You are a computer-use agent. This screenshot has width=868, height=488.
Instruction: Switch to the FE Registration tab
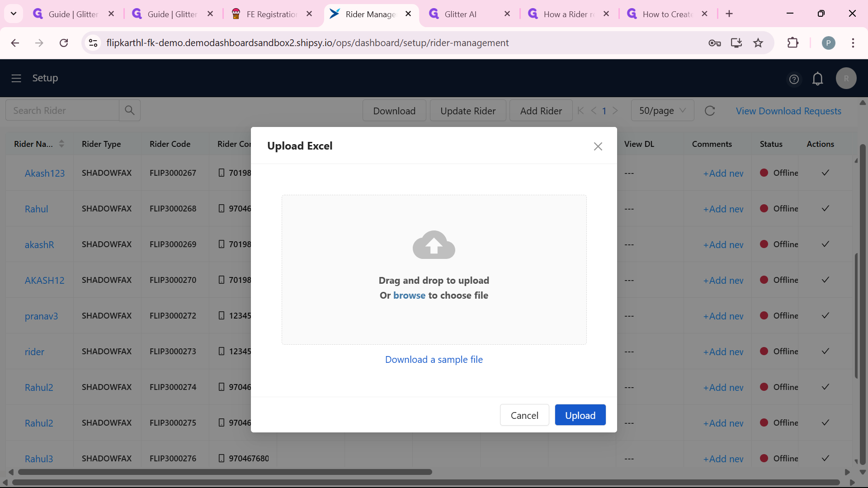point(271,14)
